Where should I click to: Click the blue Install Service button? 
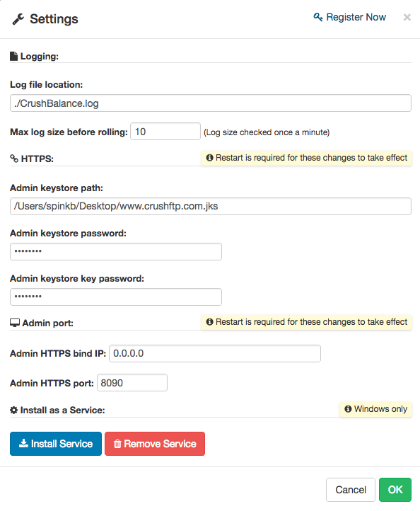coord(56,444)
